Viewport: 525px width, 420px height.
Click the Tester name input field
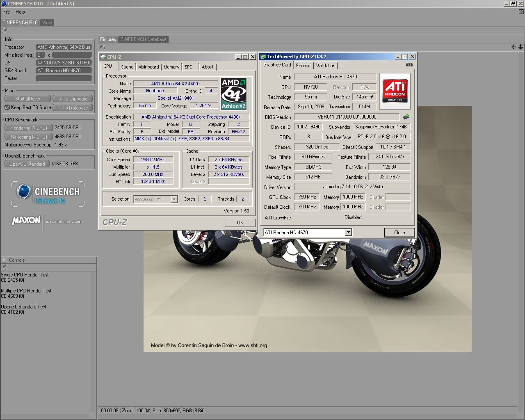point(64,78)
